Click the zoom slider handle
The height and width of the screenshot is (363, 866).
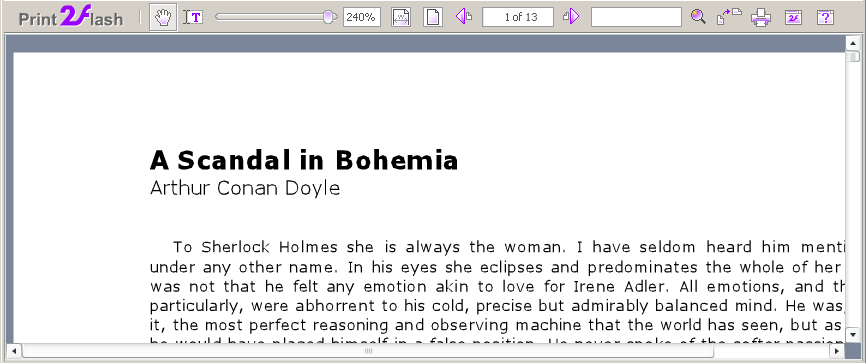click(x=329, y=17)
